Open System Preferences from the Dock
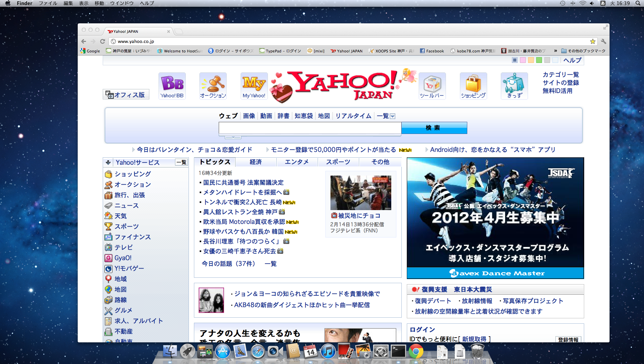644x364 pixels. [381, 352]
